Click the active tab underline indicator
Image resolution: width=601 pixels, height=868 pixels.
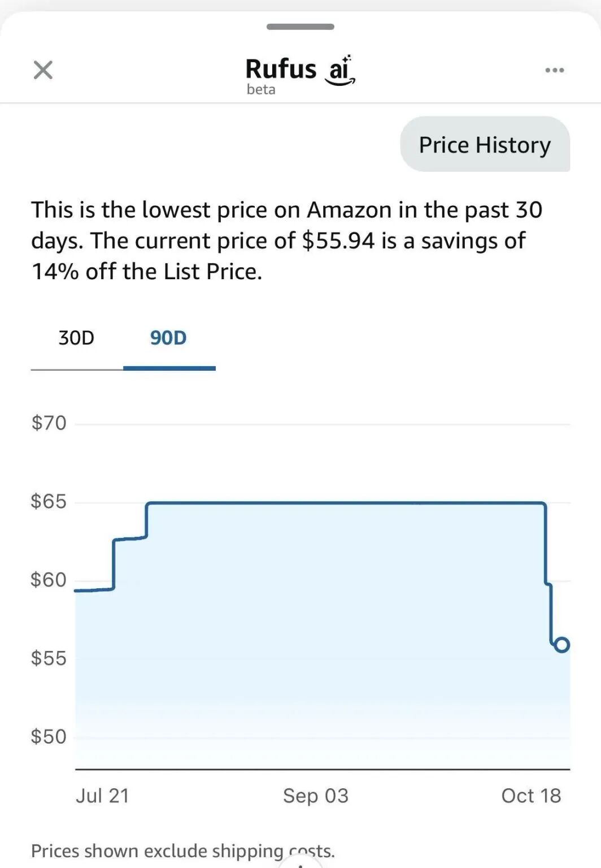(x=169, y=368)
